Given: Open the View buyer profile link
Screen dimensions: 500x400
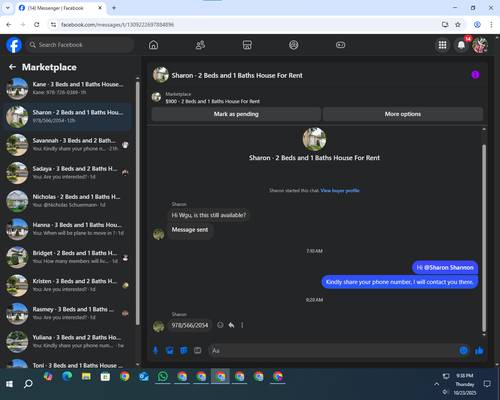Looking at the screenshot, I should [x=340, y=191].
